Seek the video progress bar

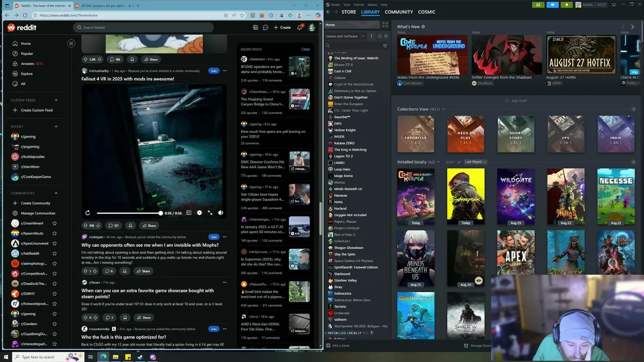tap(129, 213)
